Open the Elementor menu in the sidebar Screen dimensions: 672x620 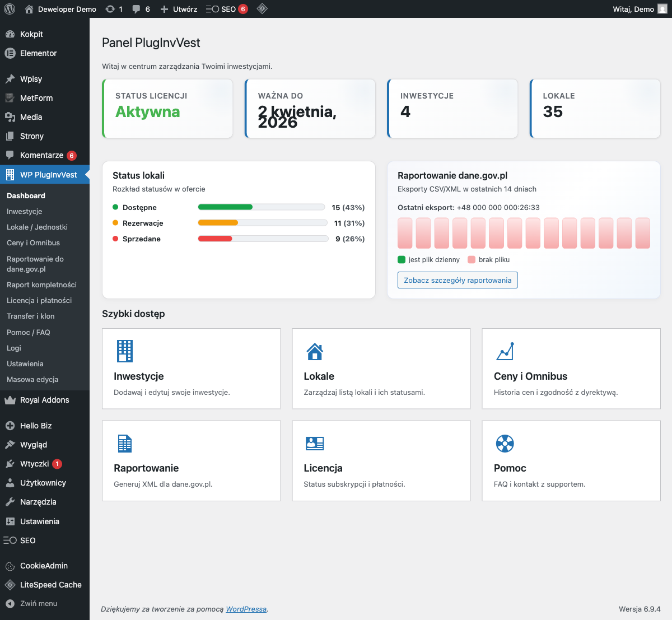tap(38, 53)
